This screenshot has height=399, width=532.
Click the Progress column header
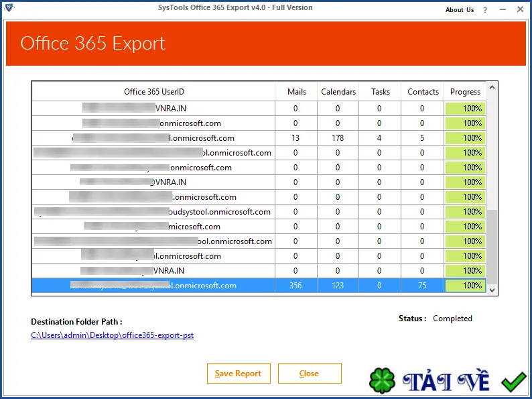[x=465, y=92]
